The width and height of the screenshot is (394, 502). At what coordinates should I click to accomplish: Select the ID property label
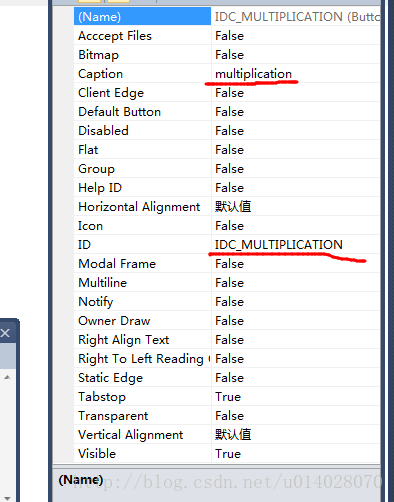[x=142, y=245]
